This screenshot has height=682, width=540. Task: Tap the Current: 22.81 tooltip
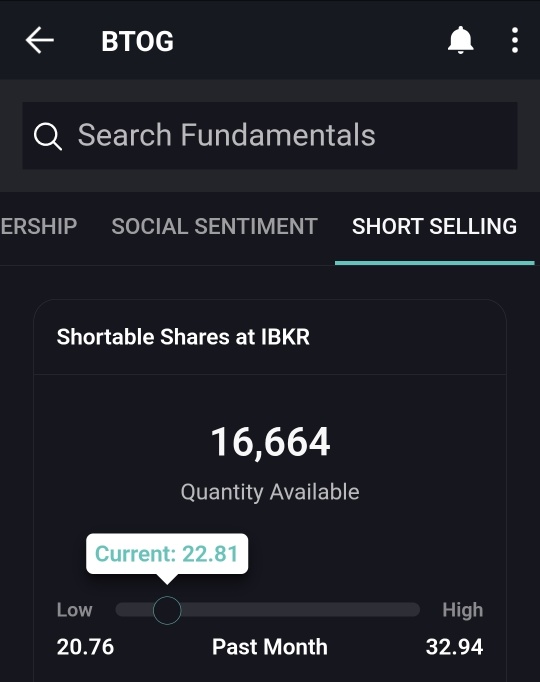tap(167, 554)
